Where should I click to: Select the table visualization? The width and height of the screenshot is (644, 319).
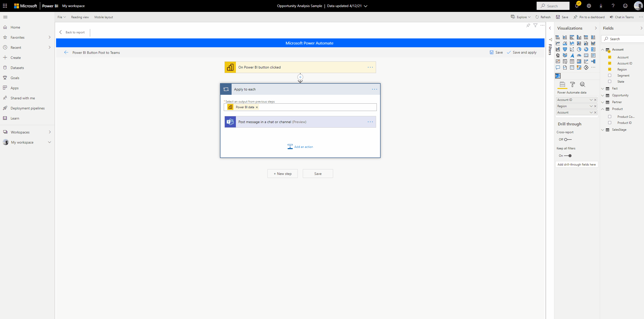[x=572, y=61]
